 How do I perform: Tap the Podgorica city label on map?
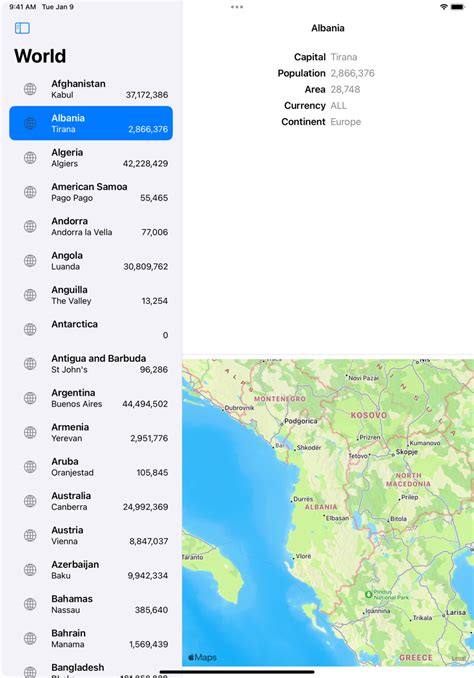point(301,421)
